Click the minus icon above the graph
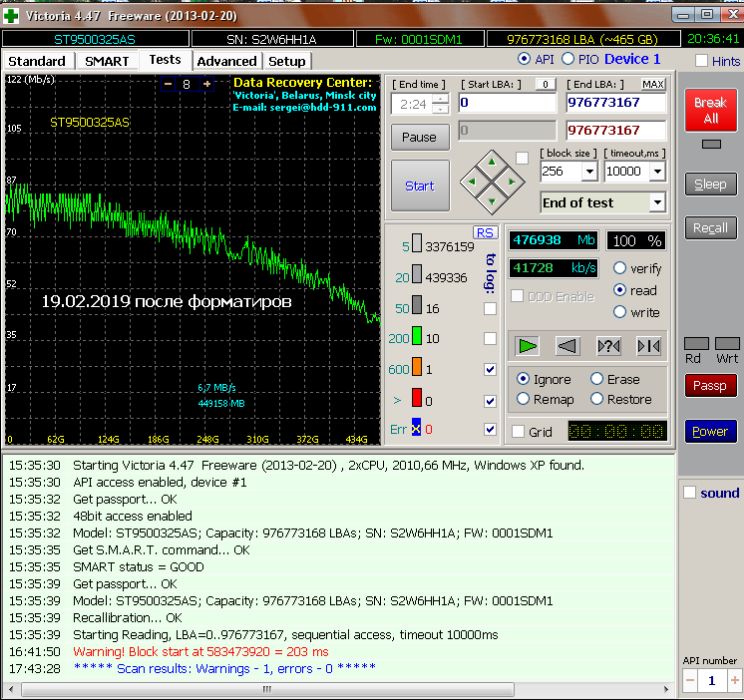This screenshot has width=744, height=700. coord(167,85)
